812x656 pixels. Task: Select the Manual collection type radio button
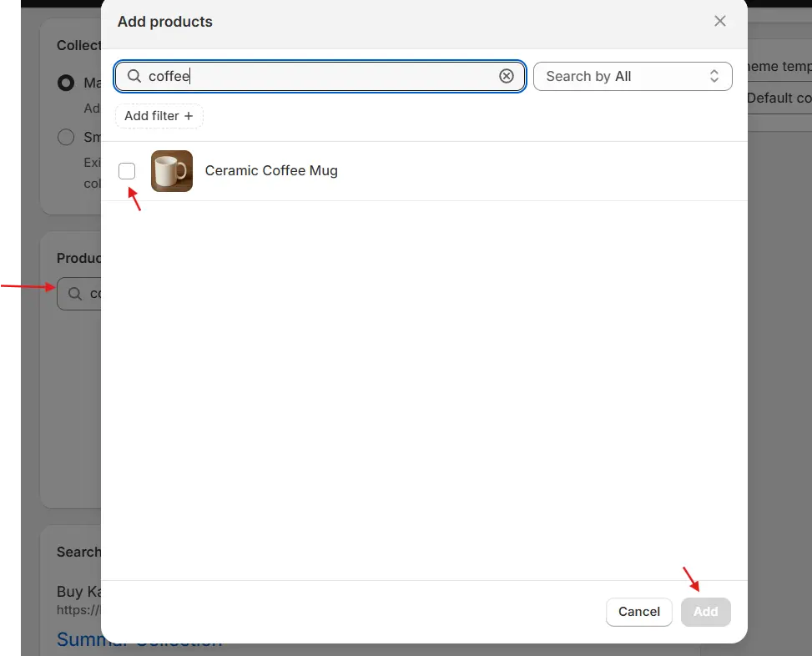point(66,83)
